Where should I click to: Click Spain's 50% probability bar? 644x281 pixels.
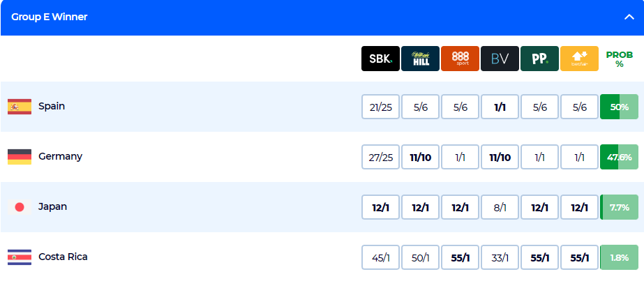click(x=619, y=107)
